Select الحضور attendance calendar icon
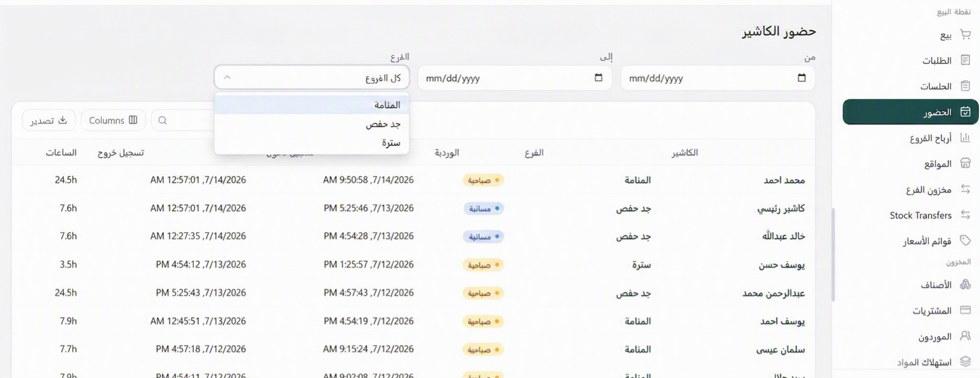The width and height of the screenshot is (980, 378). point(965,112)
